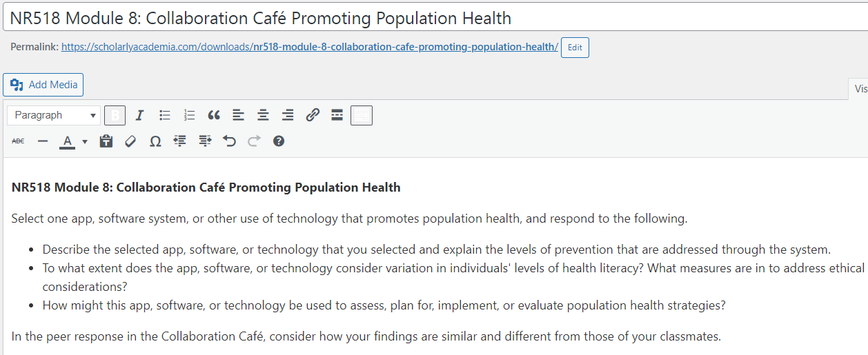Insert a bulleted list
This screenshot has height=355, width=868.
165,115
